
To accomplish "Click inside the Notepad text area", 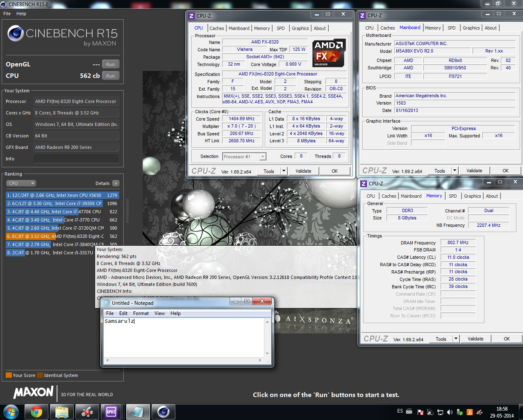I will pos(184,337).
